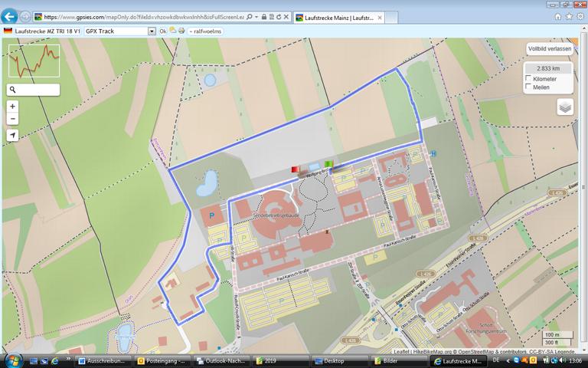Screen dimensions: 588x368
Task: Enable the Kilometer checkbox
Action: click(x=528, y=79)
